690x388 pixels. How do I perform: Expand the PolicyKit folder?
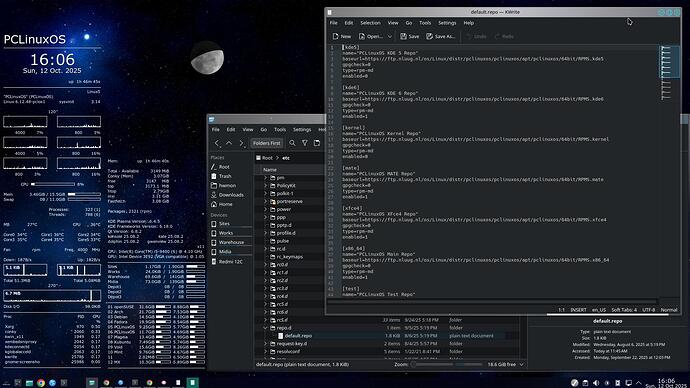(x=265, y=186)
